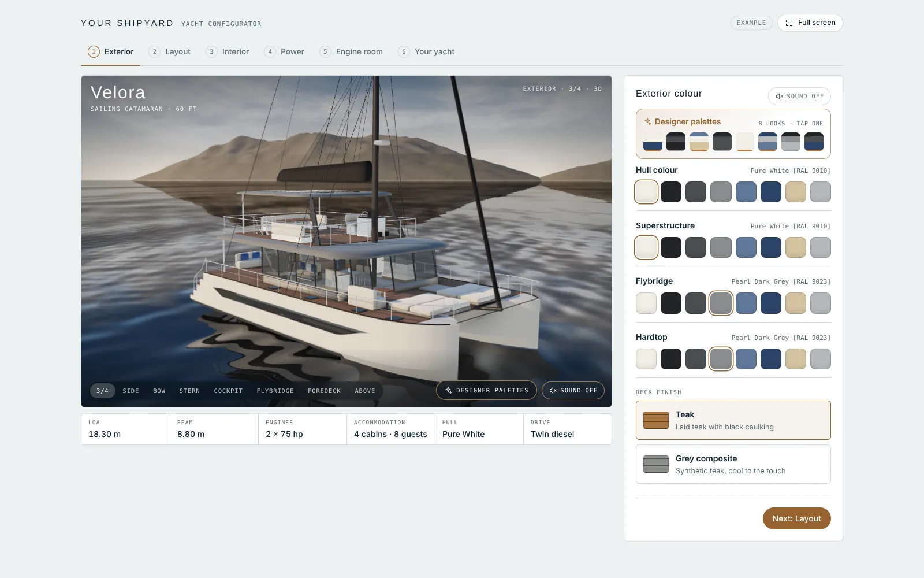Apply the second designer palette, the black look
Viewport: 924px width, 578px height.
pyautogui.click(x=676, y=142)
